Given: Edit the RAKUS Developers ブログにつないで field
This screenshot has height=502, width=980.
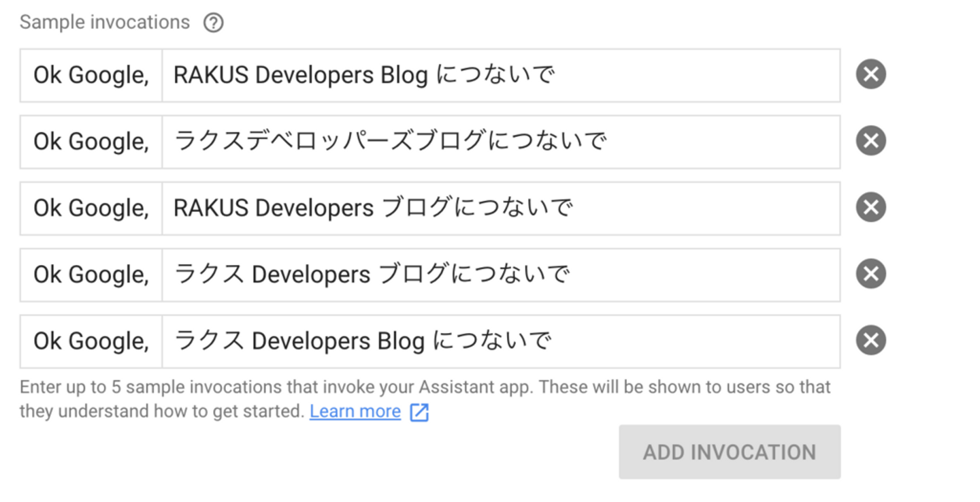Looking at the screenshot, I should point(500,208).
